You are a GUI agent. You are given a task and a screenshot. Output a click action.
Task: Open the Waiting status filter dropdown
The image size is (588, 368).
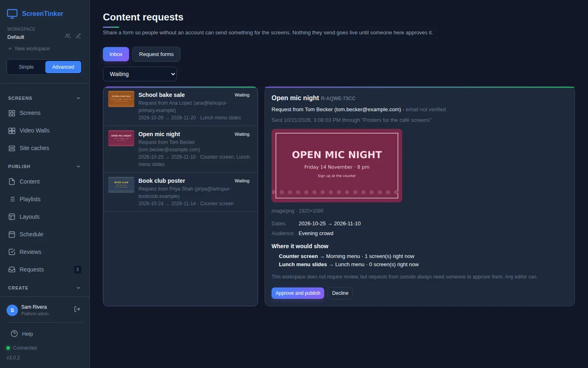140,74
